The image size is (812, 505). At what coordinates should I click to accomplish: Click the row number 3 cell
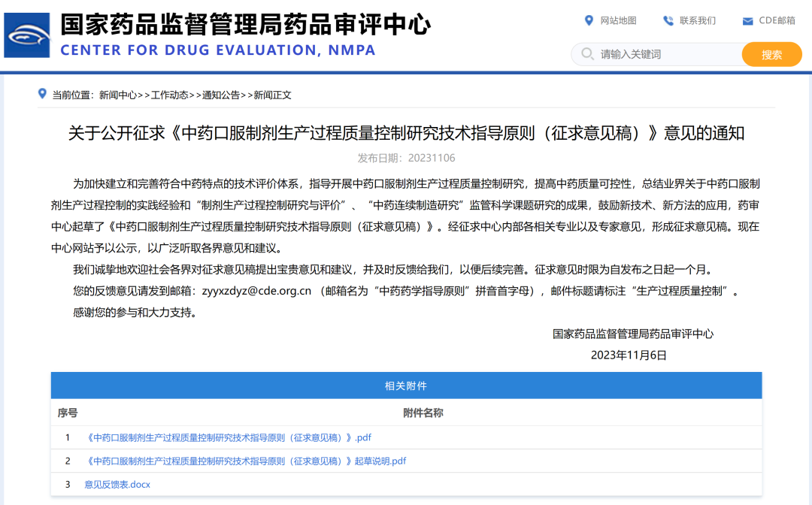(68, 485)
